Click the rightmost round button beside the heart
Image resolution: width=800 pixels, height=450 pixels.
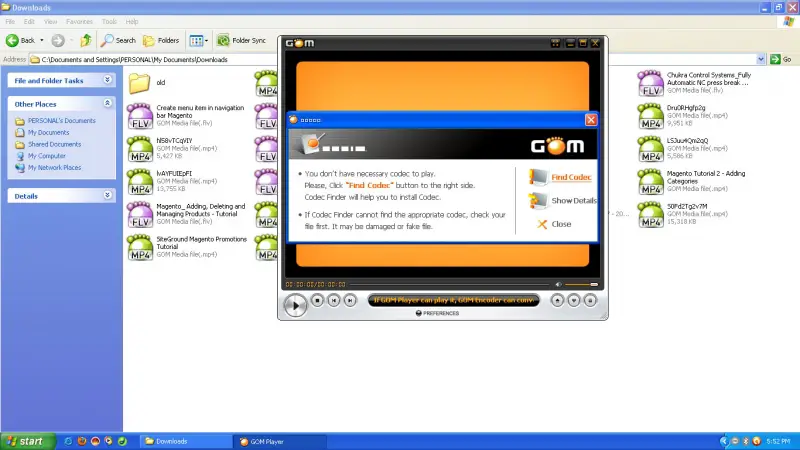tap(590, 301)
